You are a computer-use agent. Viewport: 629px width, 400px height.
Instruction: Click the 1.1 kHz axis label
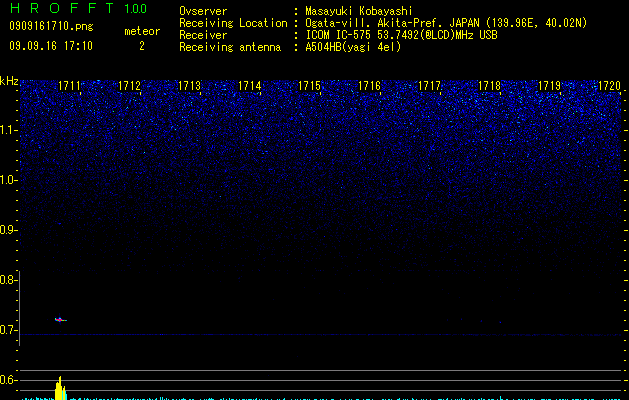pyautogui.click(x=8, y=130)
